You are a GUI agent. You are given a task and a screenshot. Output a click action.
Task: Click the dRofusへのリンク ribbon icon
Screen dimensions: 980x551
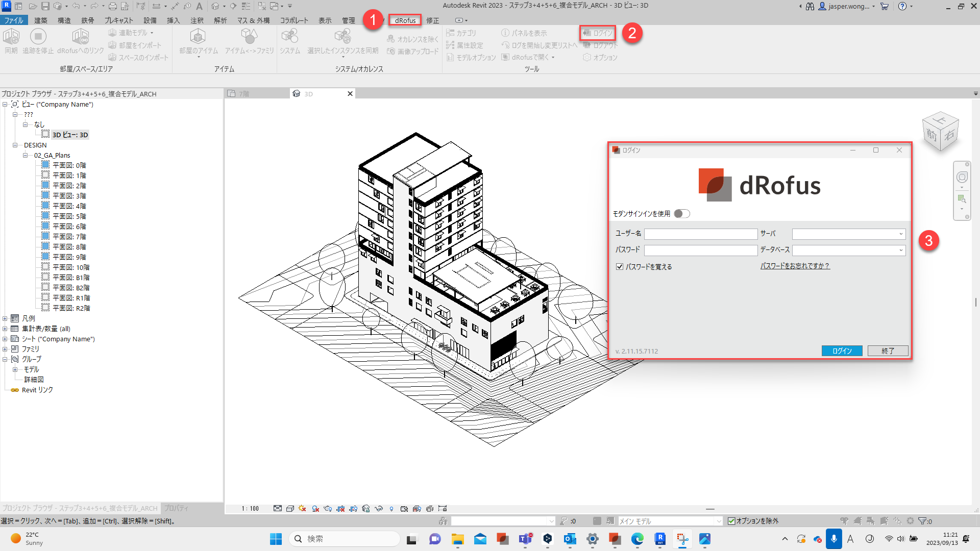[x=80, y=37]
